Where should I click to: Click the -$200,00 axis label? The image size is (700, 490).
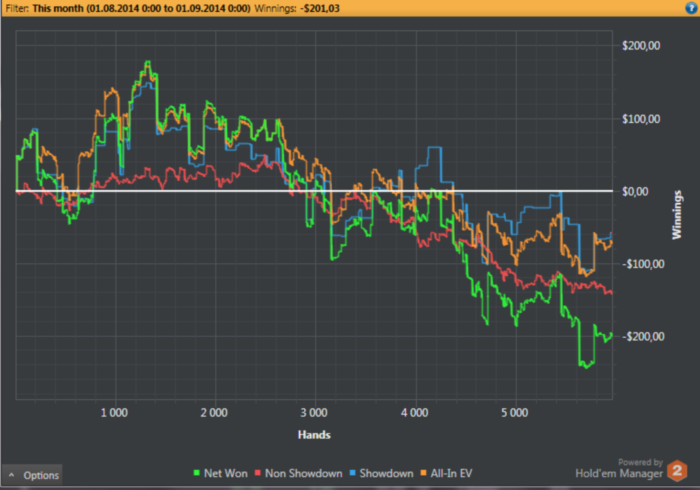coord(643,336)
